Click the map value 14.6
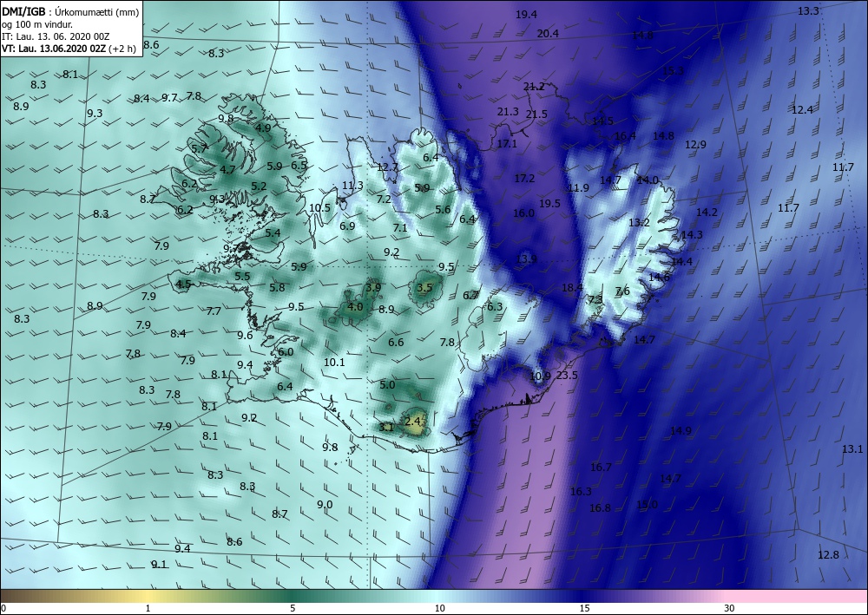868x615 pixels. (x=659, y=278)
